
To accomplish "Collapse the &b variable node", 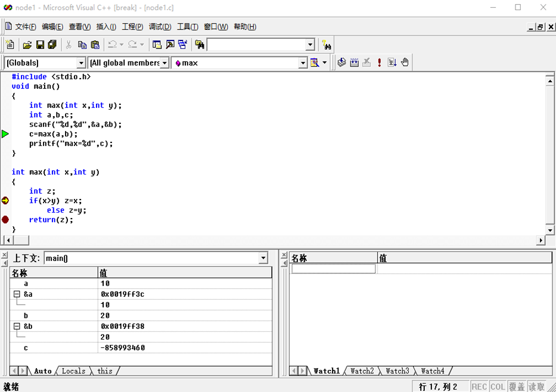I will [x=17, y=326].
